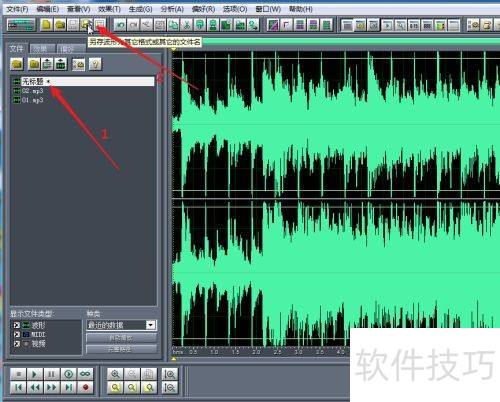Click the red Record button

tap(85, 387)
